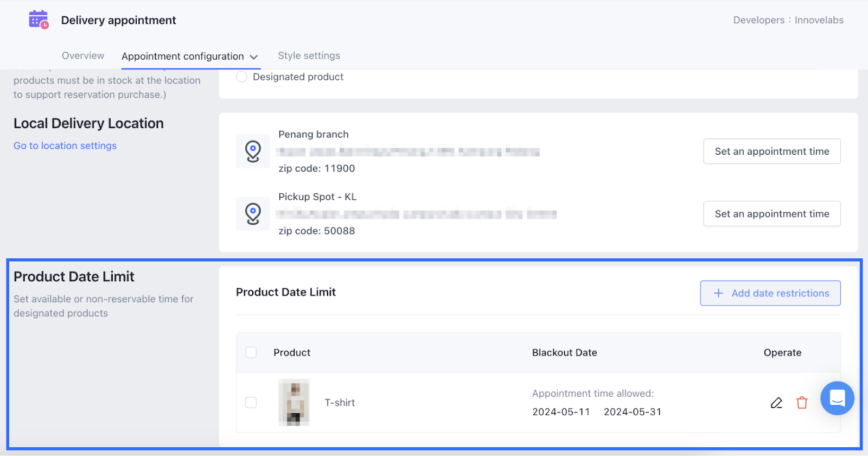Select the Designated product radio option
The image size is (868, 456).
point(242,77)
